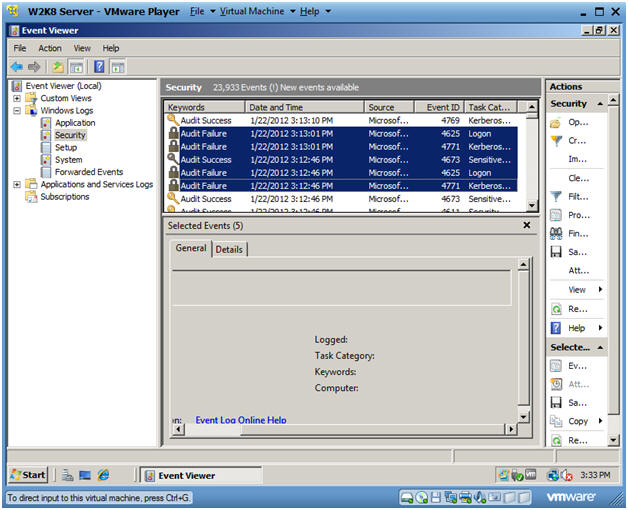Image resolution: width=628 pixels, height=510 pixels.
Task: Open the Event Log Online Help link
Action: (x=241, y=420)
